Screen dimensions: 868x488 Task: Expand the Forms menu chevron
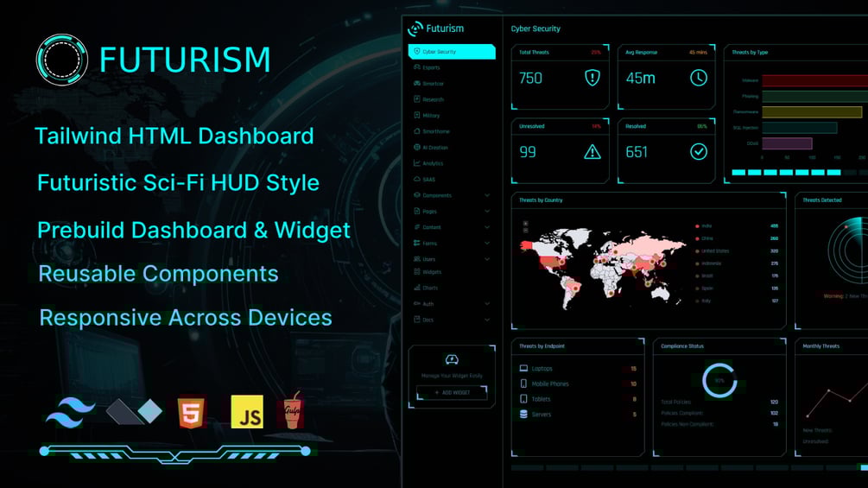coord(487,243)
